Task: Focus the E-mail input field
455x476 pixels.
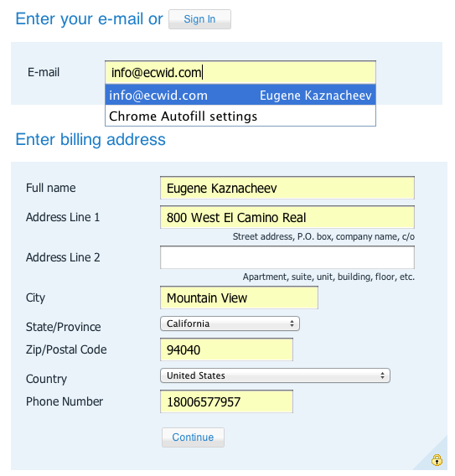Action: point(240,73)
